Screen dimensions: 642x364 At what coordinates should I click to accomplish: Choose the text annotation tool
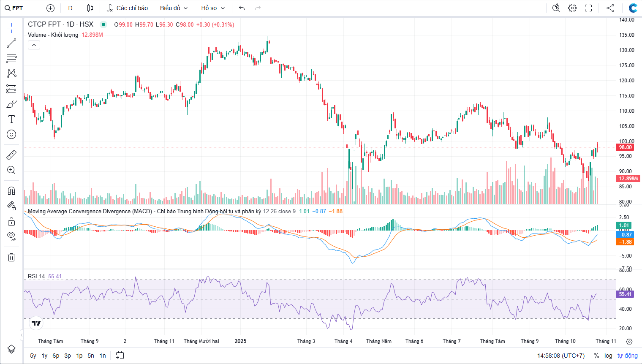[11, 119]
